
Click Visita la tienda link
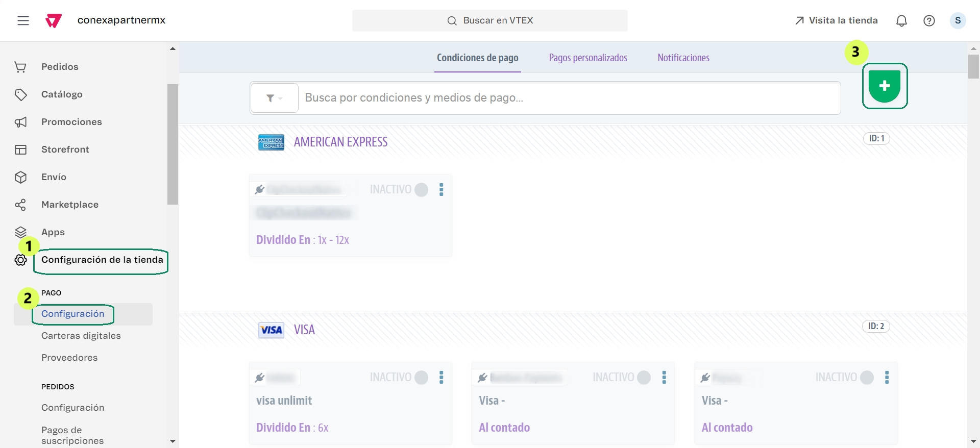836,20
